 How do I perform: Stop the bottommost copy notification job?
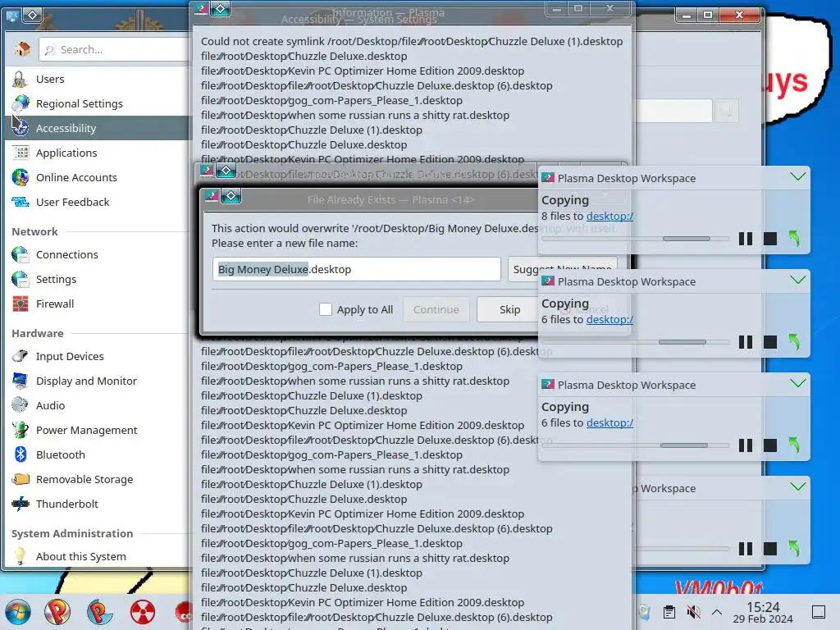[769, 549]
